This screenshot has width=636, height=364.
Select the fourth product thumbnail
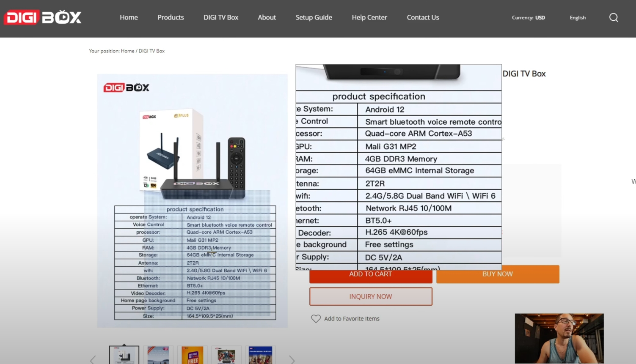point(226,355)
